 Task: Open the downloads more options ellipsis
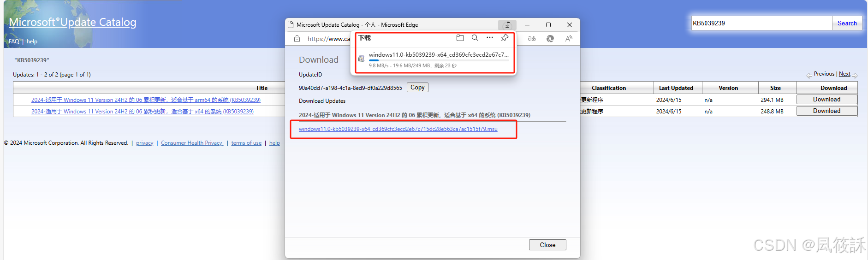[x=490, y=38]
